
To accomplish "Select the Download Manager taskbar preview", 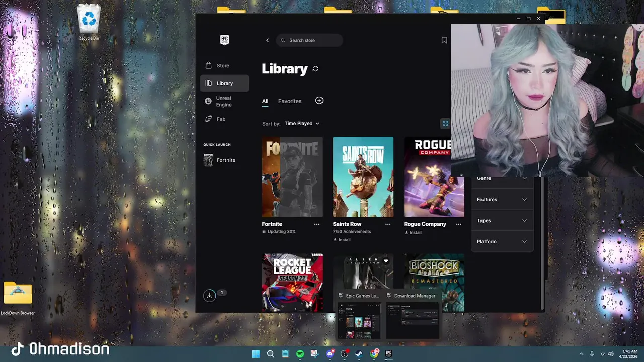I will (412, 315).
